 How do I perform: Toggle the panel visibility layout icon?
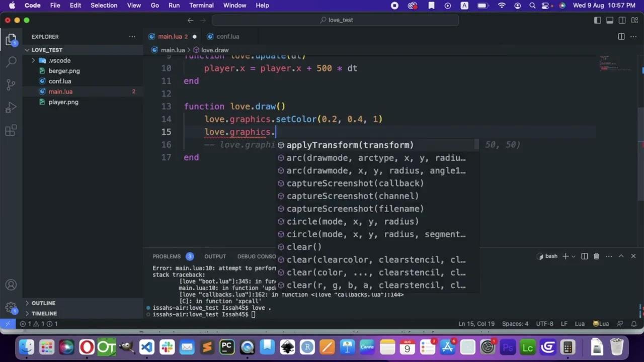[x=610, y=20]
